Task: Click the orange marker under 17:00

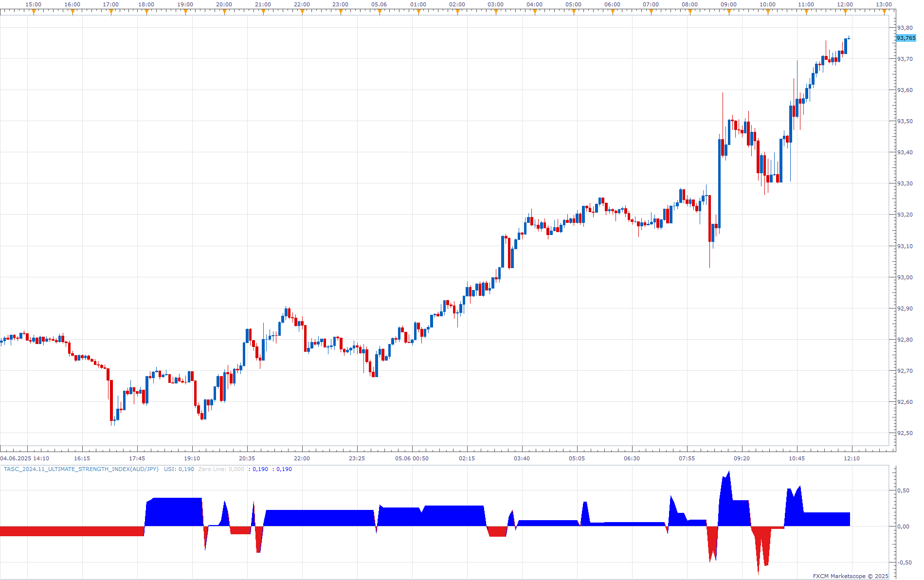Action: (x=111, y=12)
